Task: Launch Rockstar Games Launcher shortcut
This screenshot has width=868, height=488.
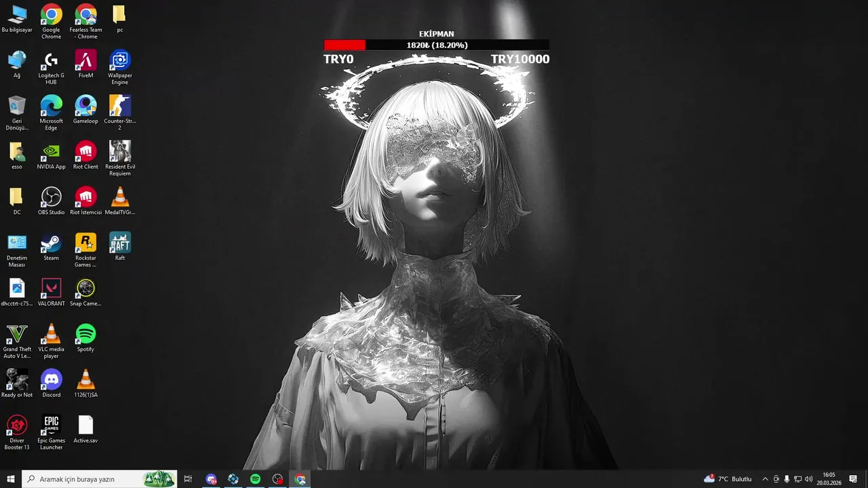Action: [x=85, y=250]
